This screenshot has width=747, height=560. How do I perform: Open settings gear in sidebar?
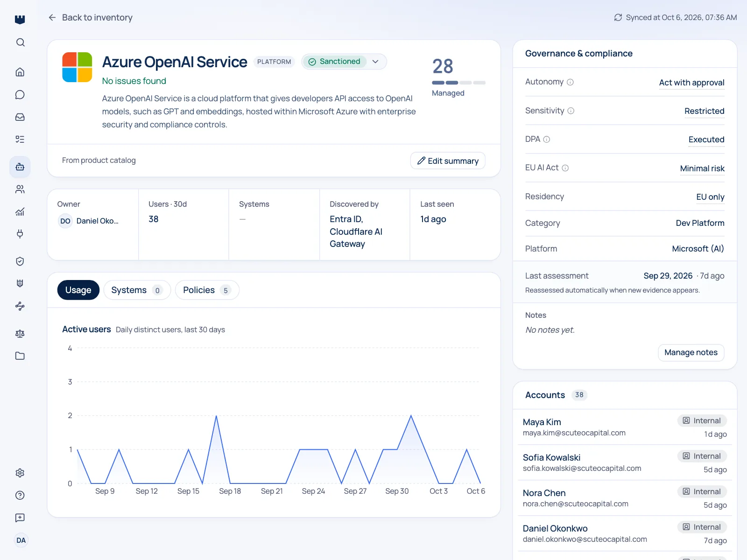pyautogui.click(x=20, y=473)
